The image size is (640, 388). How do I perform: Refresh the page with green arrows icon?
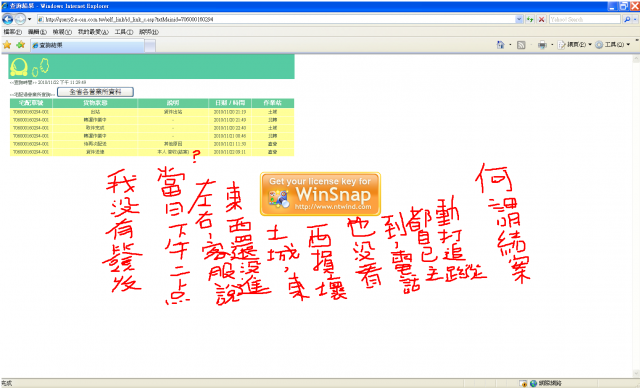530,19
